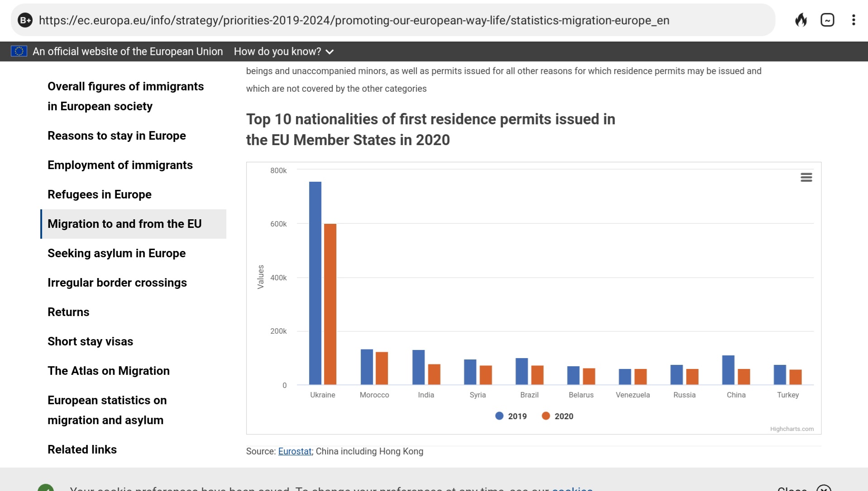Viewport: 868px width, 491px height.
Task: Tap the flame icon in browser toolbar
Action: click(x=801, y=20)
